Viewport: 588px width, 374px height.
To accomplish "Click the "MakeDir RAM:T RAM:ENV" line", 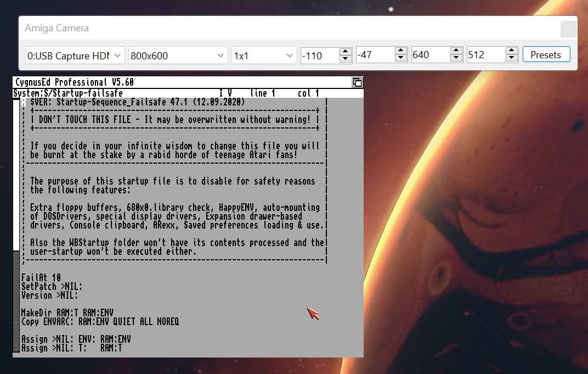I will (x=67, y=313).
